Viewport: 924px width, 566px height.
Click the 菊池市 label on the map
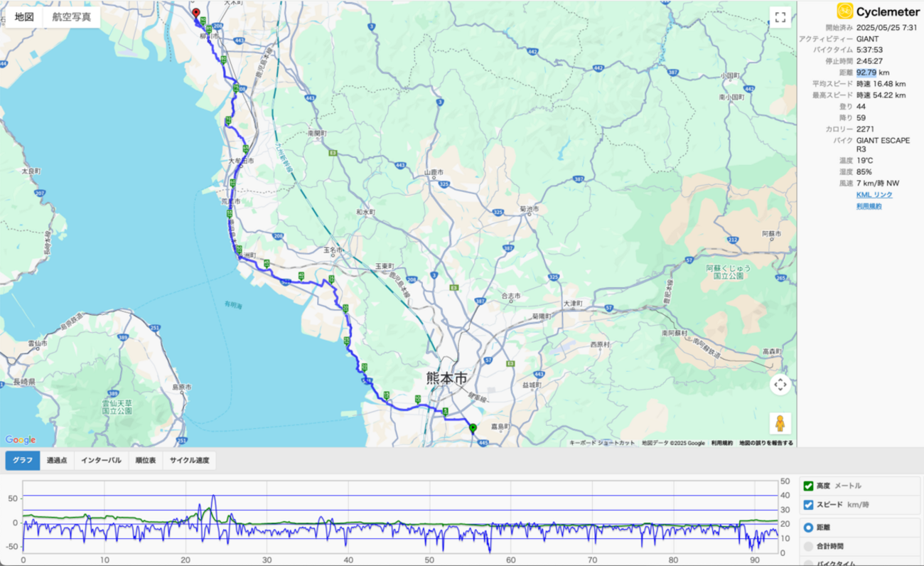click(529, 210)
